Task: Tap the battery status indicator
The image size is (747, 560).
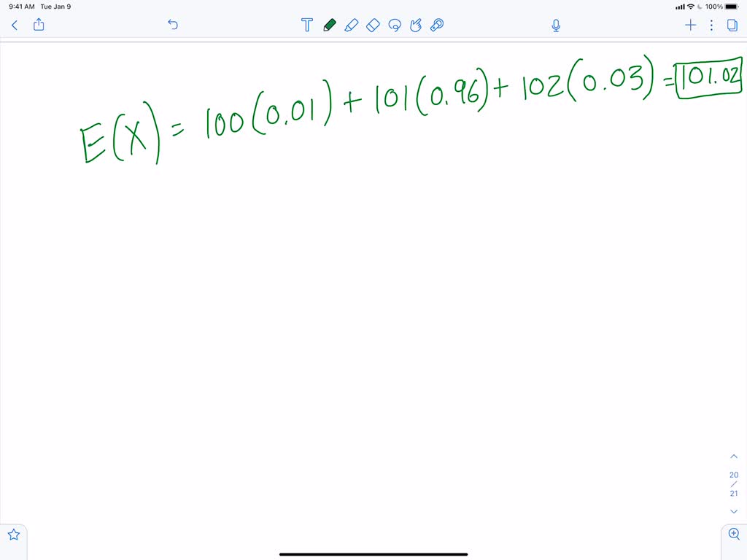Action: [x=732, y=7]
